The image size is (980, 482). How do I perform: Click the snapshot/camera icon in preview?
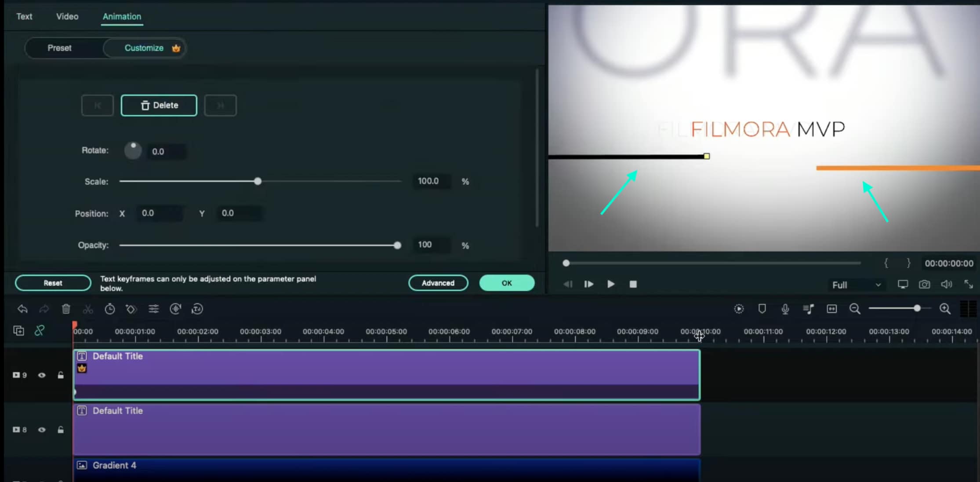coord(925,285)
